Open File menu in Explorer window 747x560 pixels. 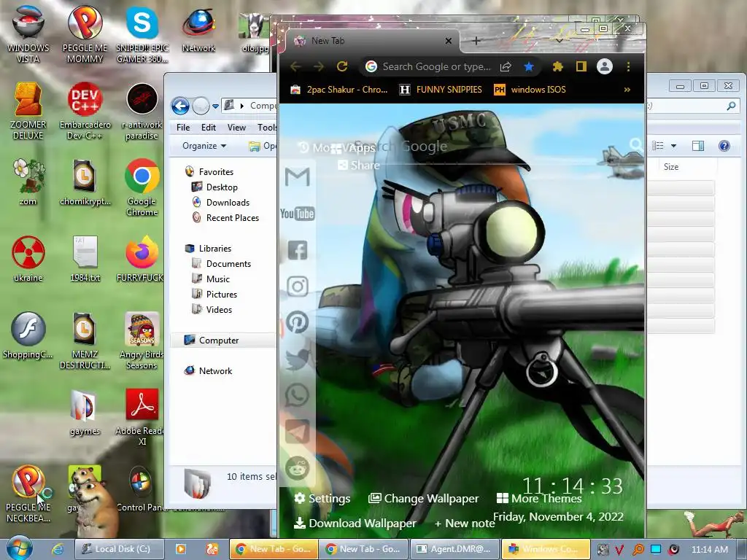click(183, 128)
